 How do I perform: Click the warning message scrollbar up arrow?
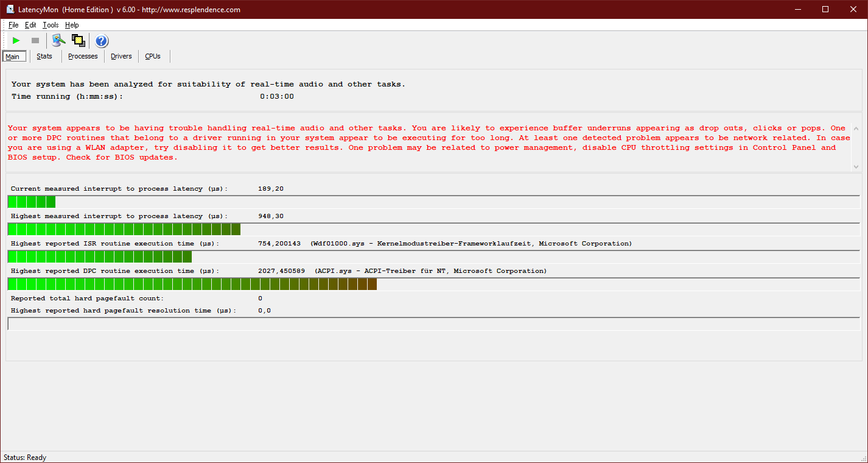[x=856, y=129]
